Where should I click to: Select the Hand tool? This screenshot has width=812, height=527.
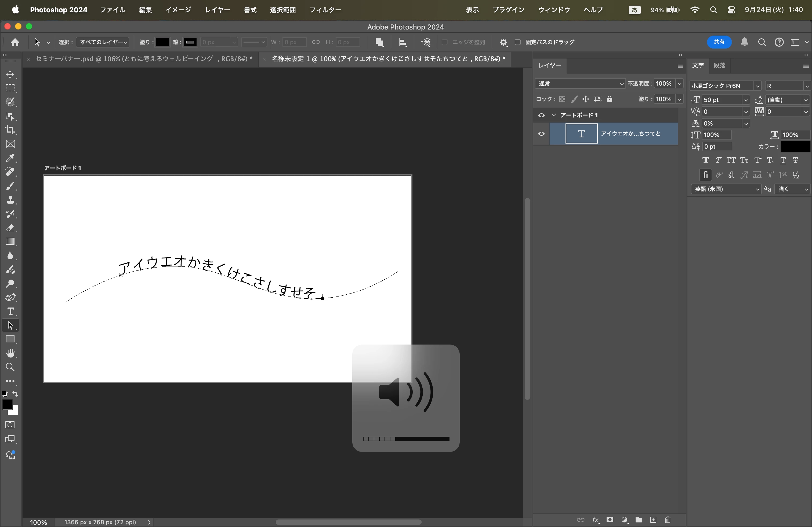point(10,353)
